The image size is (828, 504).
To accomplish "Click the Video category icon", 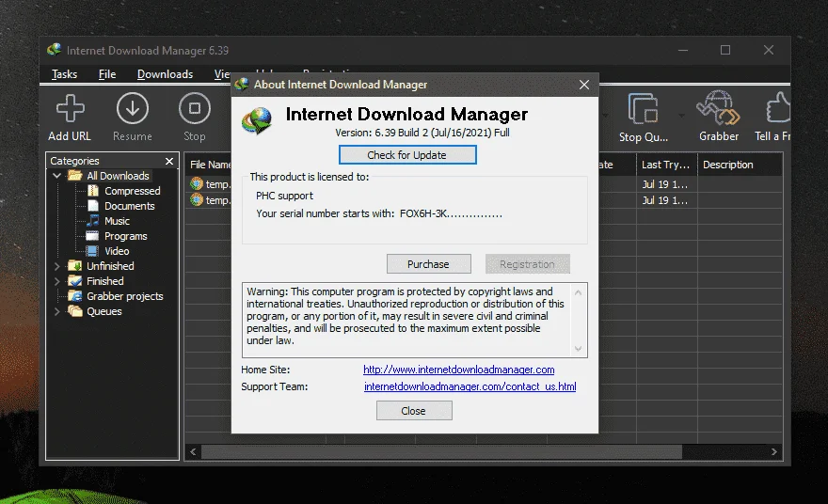I will point(93,251).
